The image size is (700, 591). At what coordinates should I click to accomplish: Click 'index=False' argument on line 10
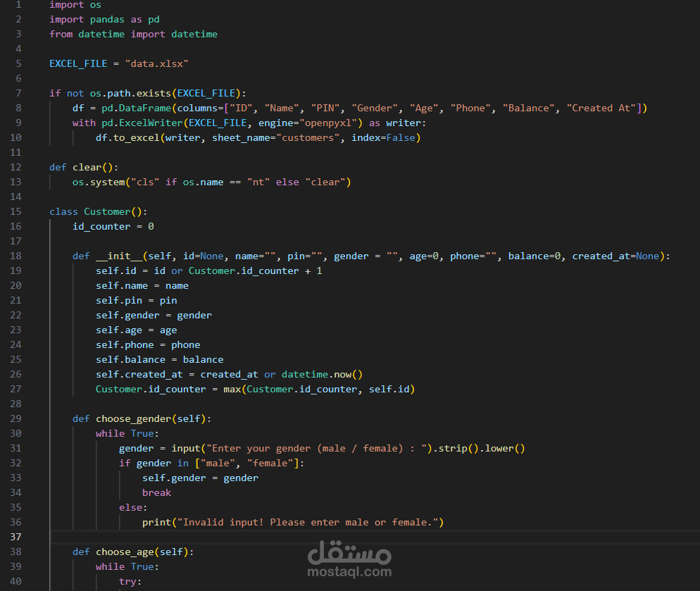[383, 137]
